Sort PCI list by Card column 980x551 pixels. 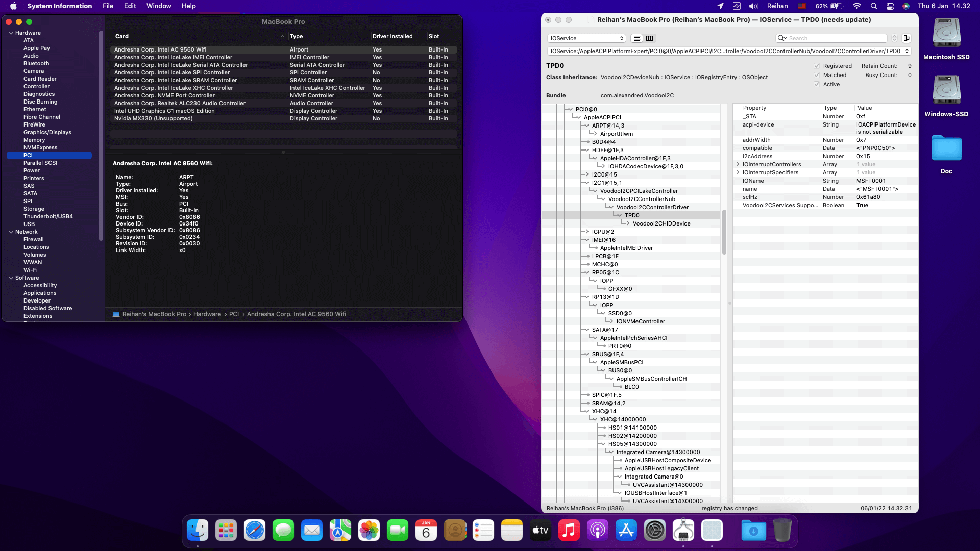[x=199, y=36]
